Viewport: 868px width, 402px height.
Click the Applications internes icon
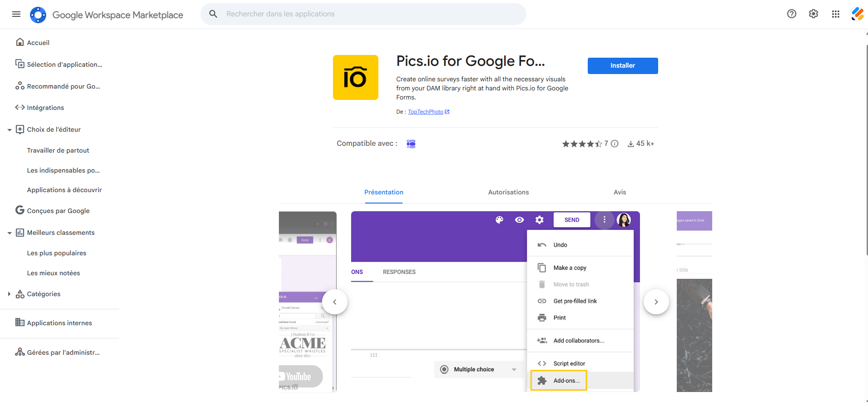tap(20, 323)
